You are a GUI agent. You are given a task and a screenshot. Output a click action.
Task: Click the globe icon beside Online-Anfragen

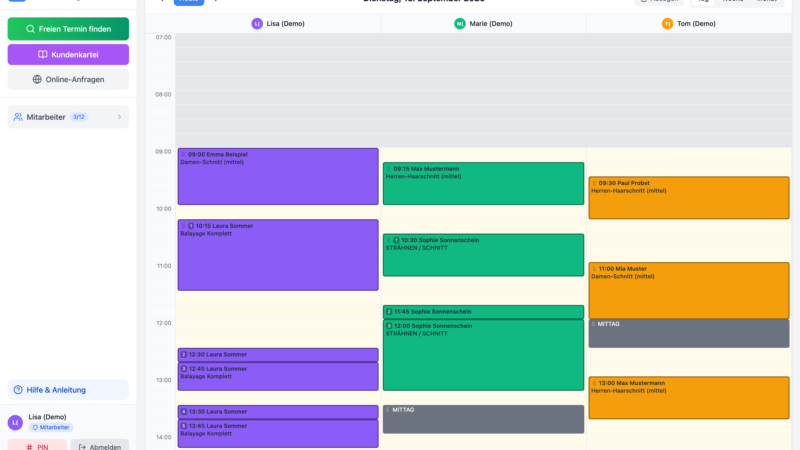pyautogui.click(x=37, y=80)
